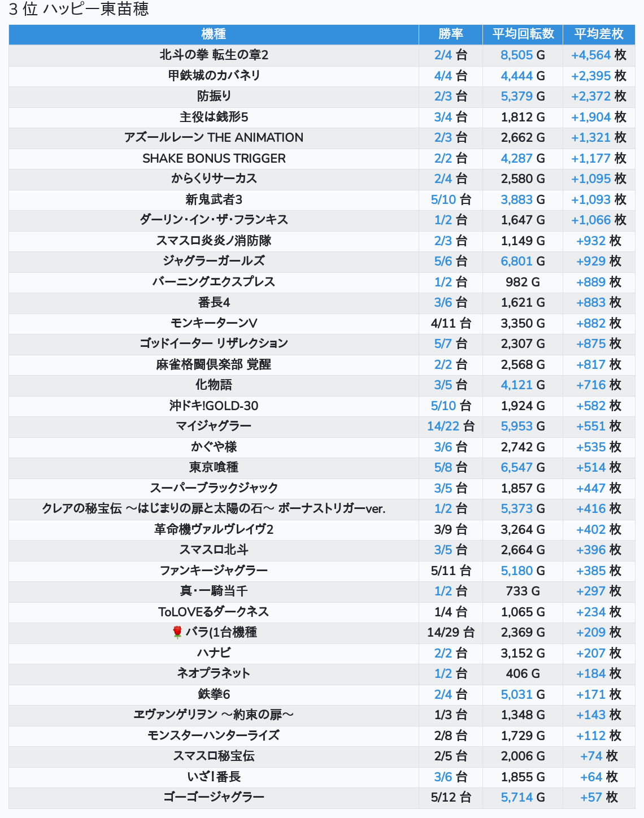644x818 pixels.
Task: Select the ToLOVEるダークネス machine name
Action: point(214,612)
